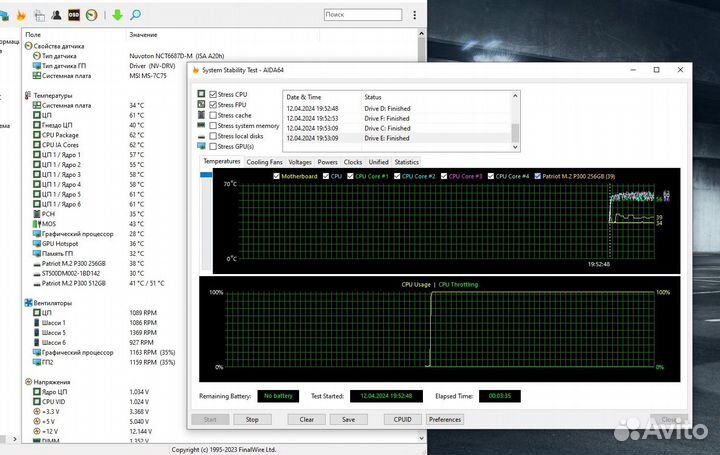Viewport: 720px width, 455px height.
Task: Click the Date & Time column header
Action: pos(304,97)
